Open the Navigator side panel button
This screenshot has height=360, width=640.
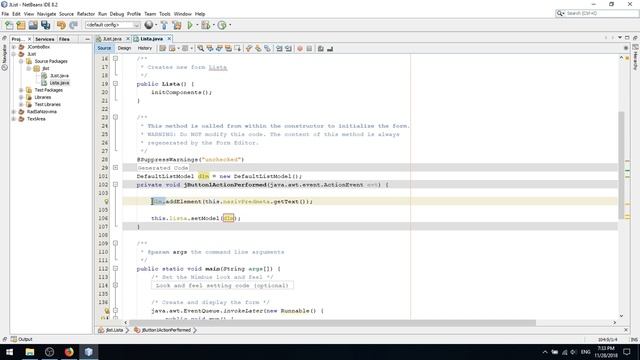click(x=4, y=57)
